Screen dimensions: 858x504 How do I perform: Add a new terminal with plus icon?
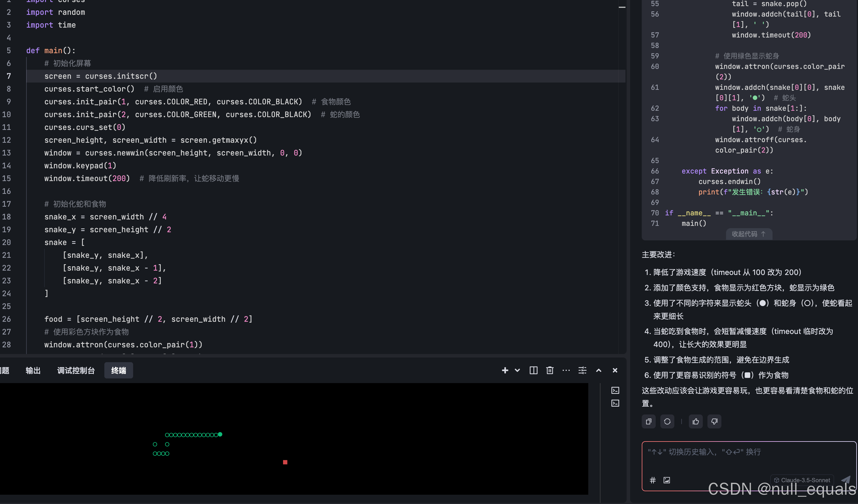pos(505,370)
